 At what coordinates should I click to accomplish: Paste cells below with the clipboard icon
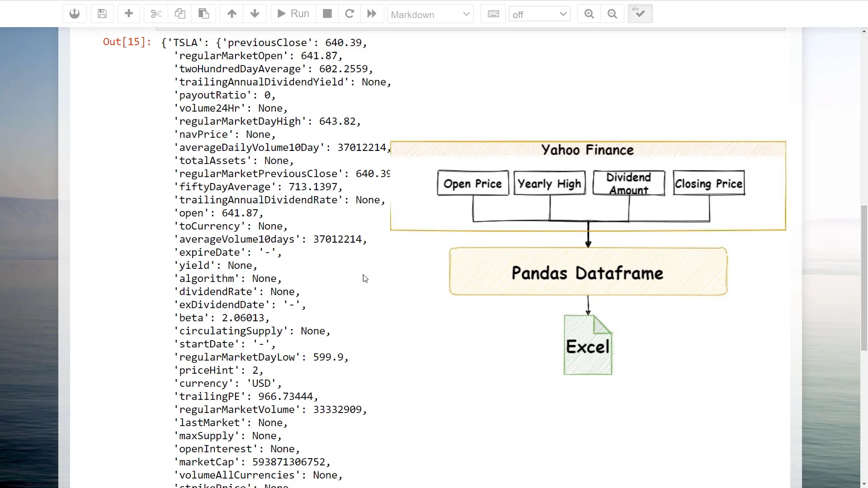pos(203,14)
